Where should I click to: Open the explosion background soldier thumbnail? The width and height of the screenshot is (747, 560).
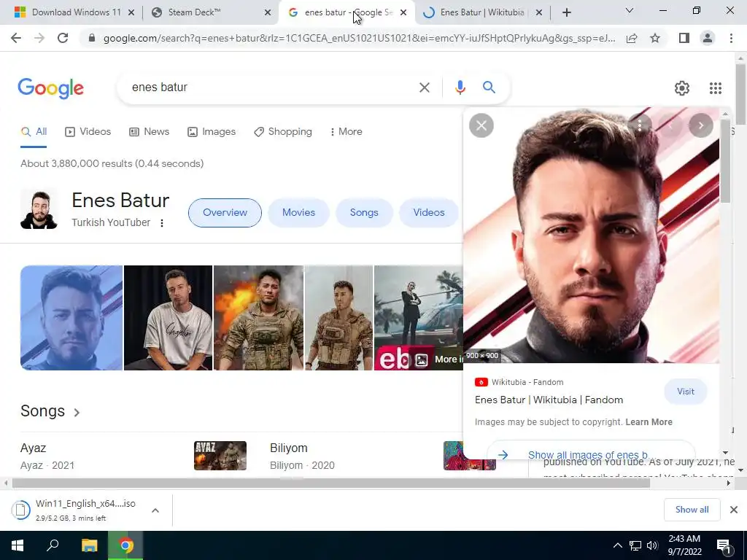[259, 318]
